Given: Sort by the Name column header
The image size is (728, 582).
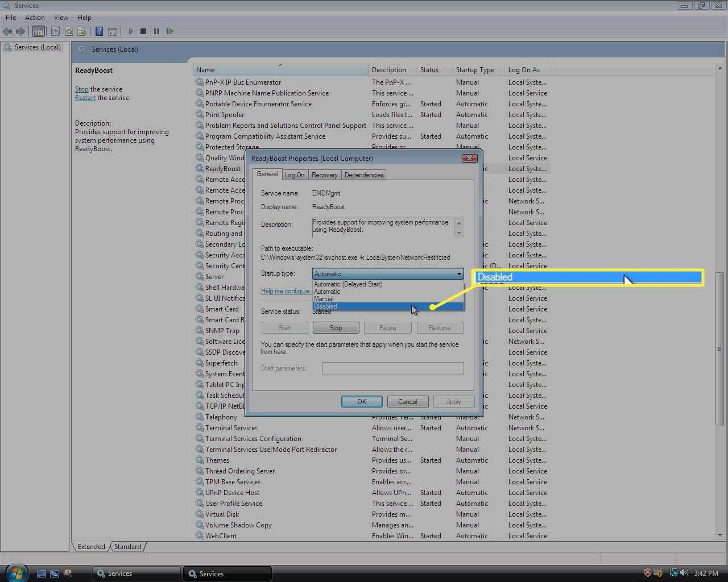Looking at the screenshot, I should 280,70.
